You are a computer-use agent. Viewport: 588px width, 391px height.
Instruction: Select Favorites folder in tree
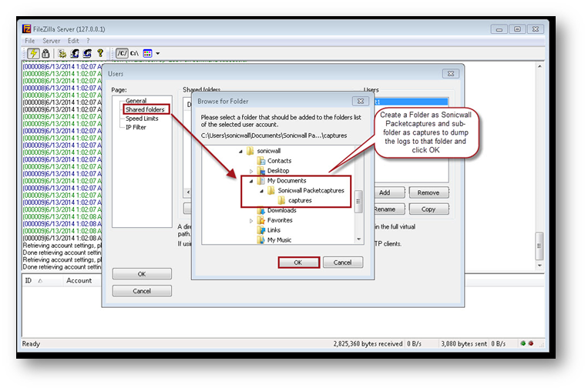280,220
